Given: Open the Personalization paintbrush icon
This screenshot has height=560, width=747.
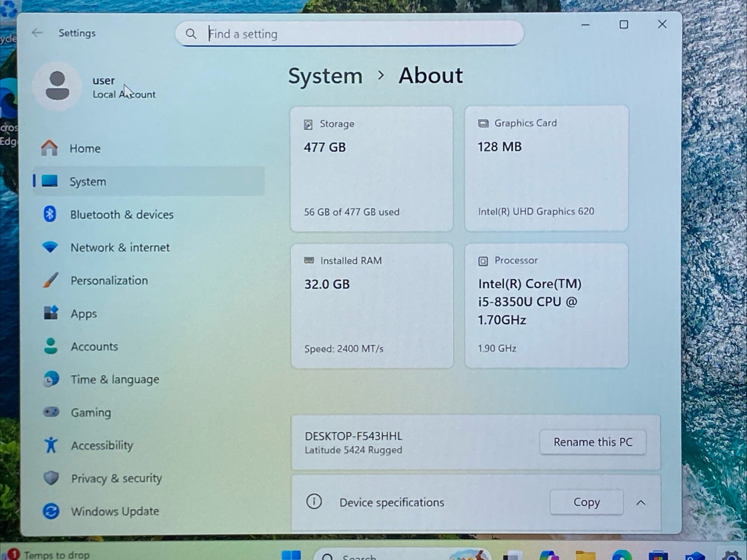Looking at the screenshot, I should (50, 280).
